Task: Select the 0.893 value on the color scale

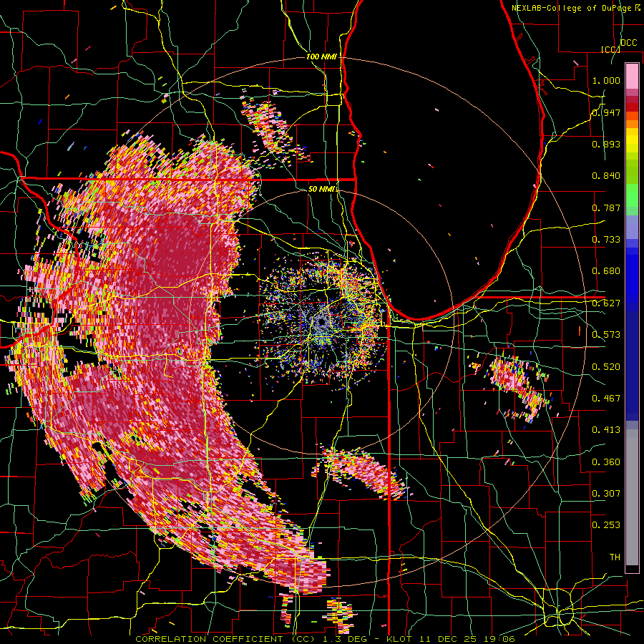Action: pos(606,144)
